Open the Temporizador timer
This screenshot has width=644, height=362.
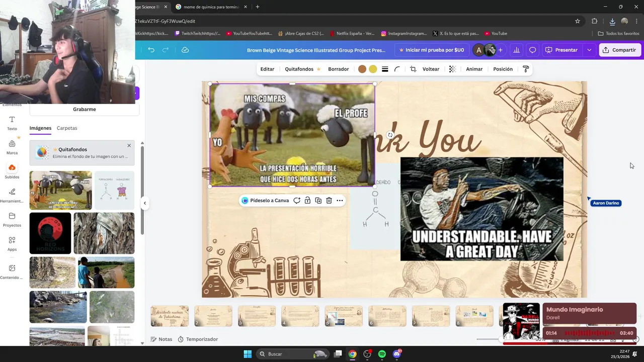point(198,339)
